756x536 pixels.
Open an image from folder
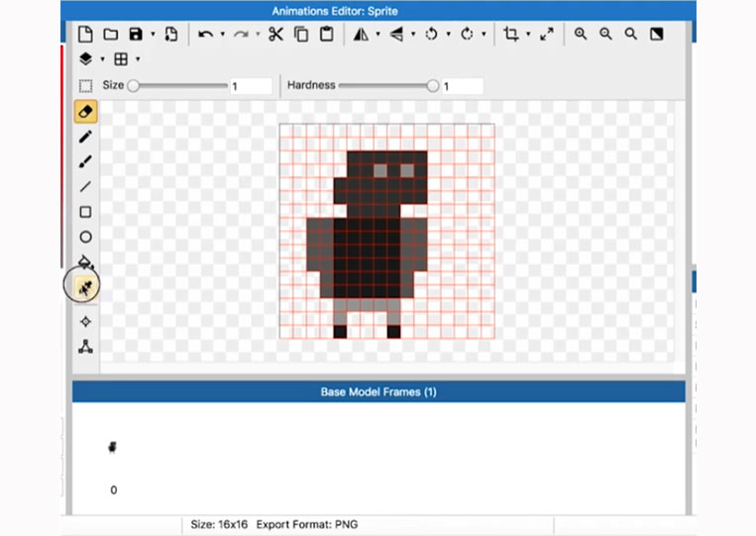click(111, 35)
